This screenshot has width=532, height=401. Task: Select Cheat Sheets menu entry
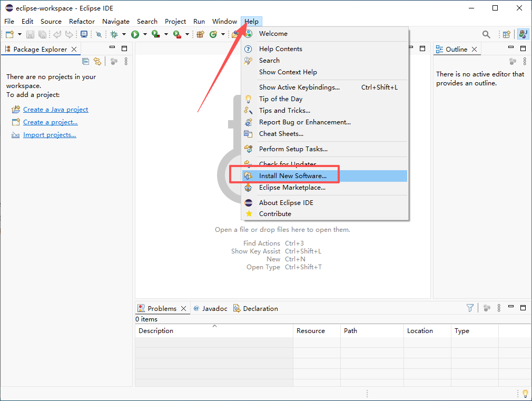point(324,134)
